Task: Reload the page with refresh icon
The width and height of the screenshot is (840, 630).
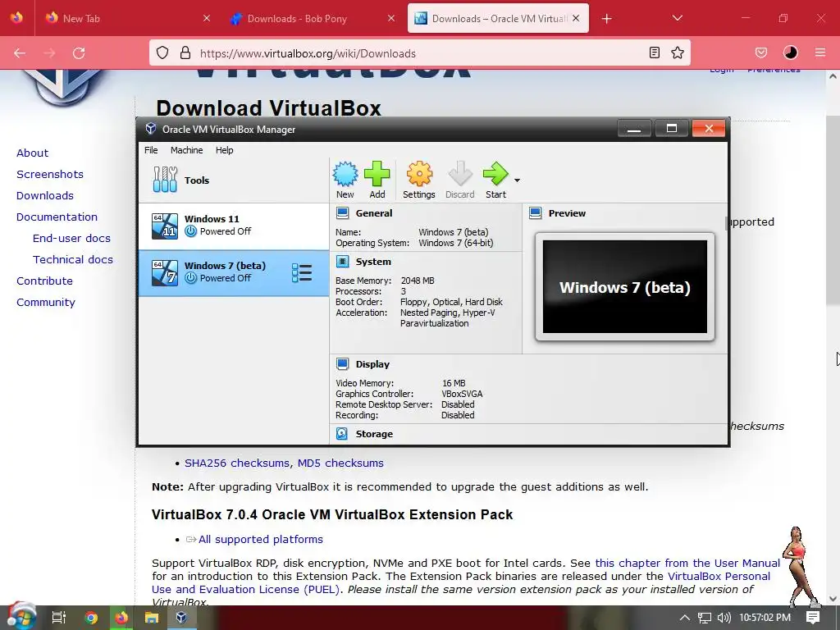Action: click(79, 53)
